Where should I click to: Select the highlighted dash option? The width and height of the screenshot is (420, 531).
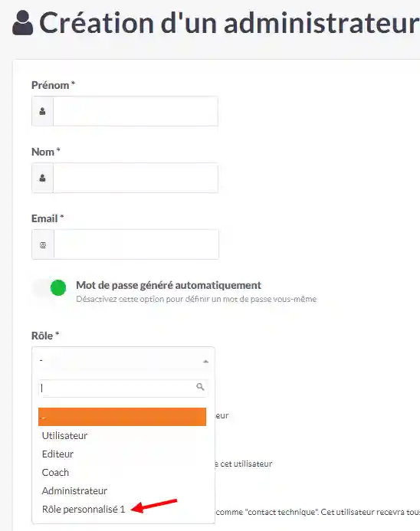[x=123, y=417]
